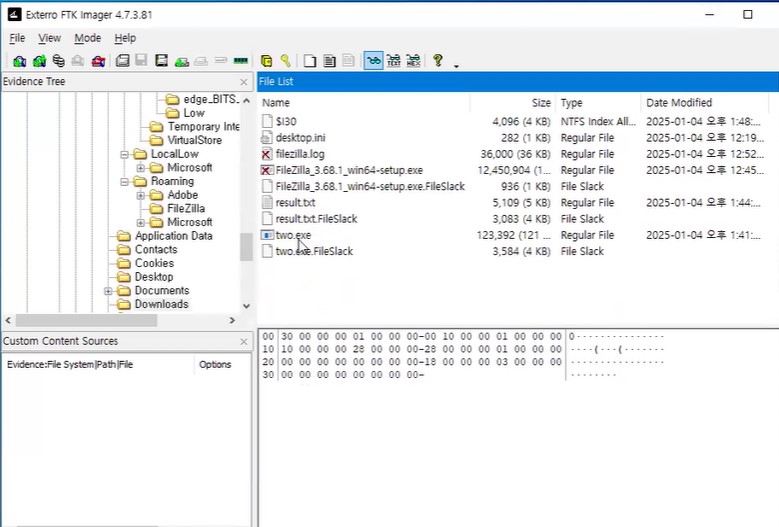
Task: Click the Capture Memory chip icon
Action: click(241, 61)
